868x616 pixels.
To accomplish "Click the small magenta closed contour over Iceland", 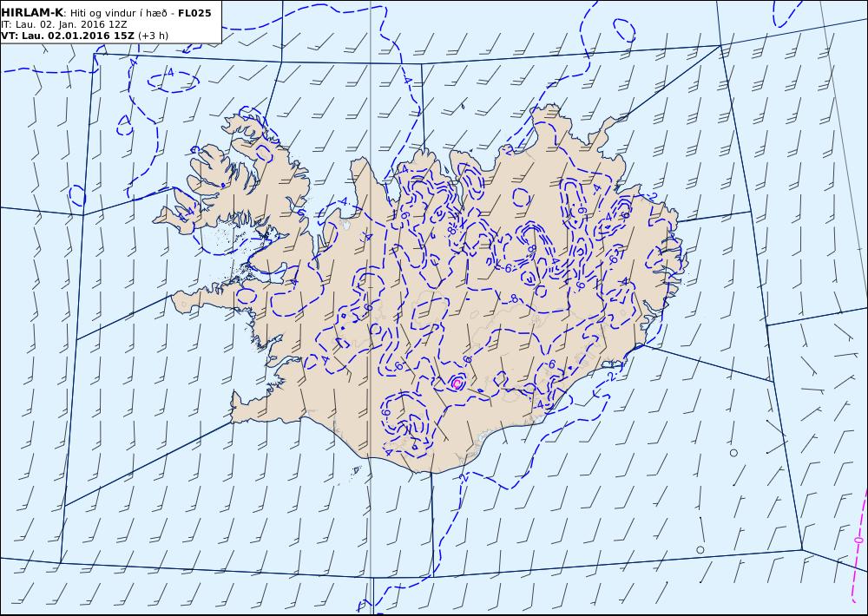I will (x=457, y=383).
